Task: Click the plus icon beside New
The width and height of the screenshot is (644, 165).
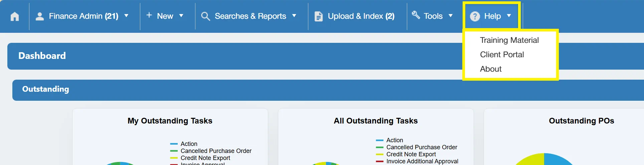Action: [x=149, y=15]
